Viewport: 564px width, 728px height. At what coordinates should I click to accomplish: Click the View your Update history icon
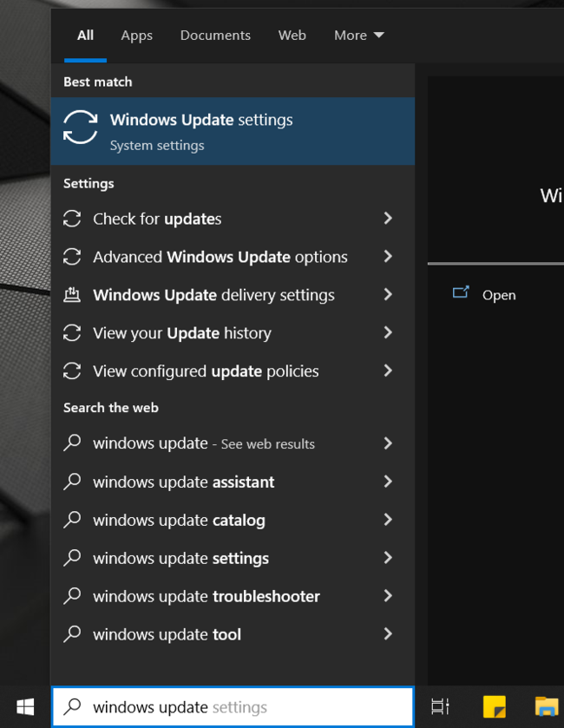pyautogui.click(x=72, y=333)
